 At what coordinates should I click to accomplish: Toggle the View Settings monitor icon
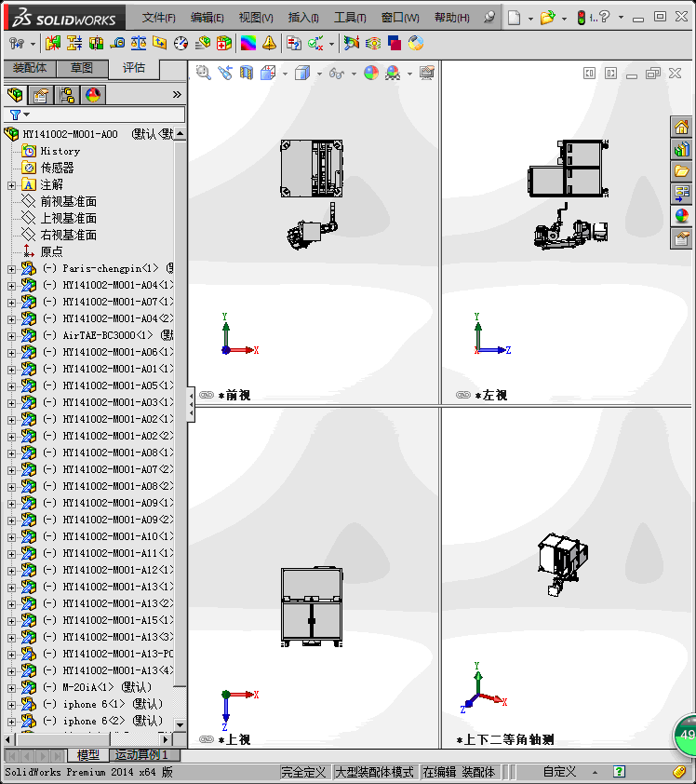427,73
